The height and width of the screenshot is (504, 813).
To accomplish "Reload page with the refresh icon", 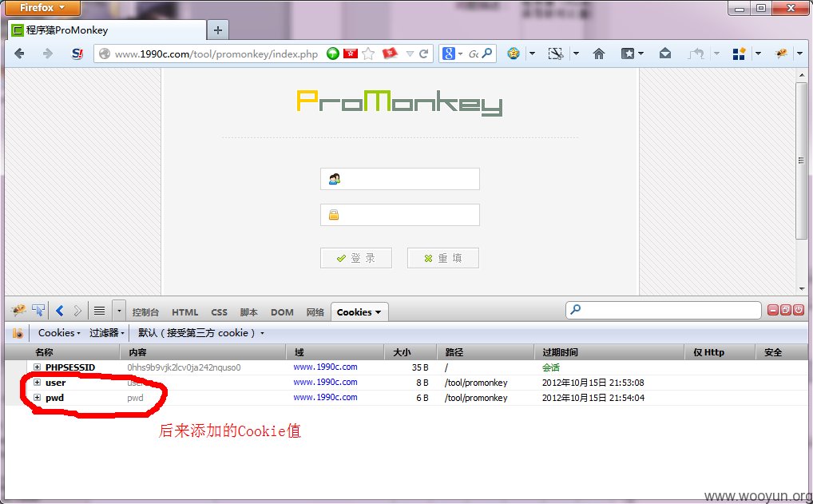I will tap(423, 54).
